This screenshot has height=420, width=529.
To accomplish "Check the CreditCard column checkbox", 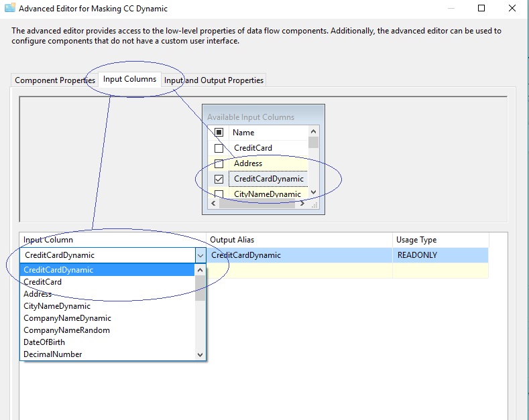I will 219,148.
